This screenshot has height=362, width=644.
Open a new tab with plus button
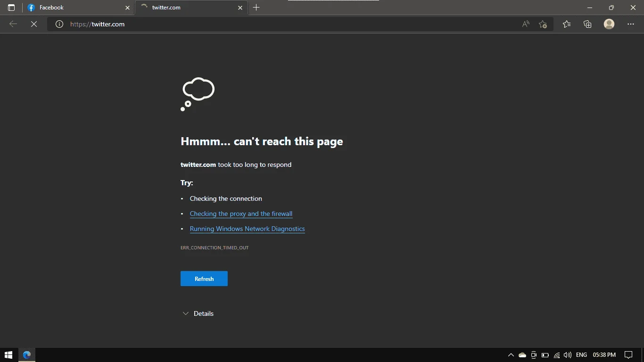click(x=256, y=8)
